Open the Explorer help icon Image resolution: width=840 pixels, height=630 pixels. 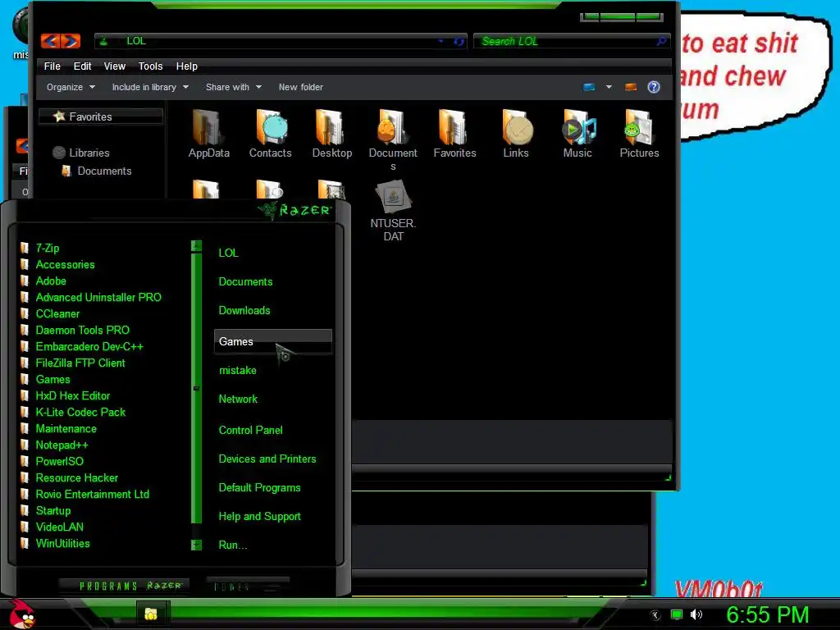point(654,87)
